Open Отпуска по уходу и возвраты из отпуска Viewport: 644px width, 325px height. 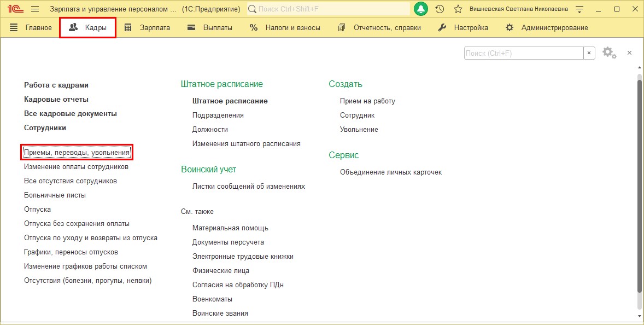coord(90,238)
